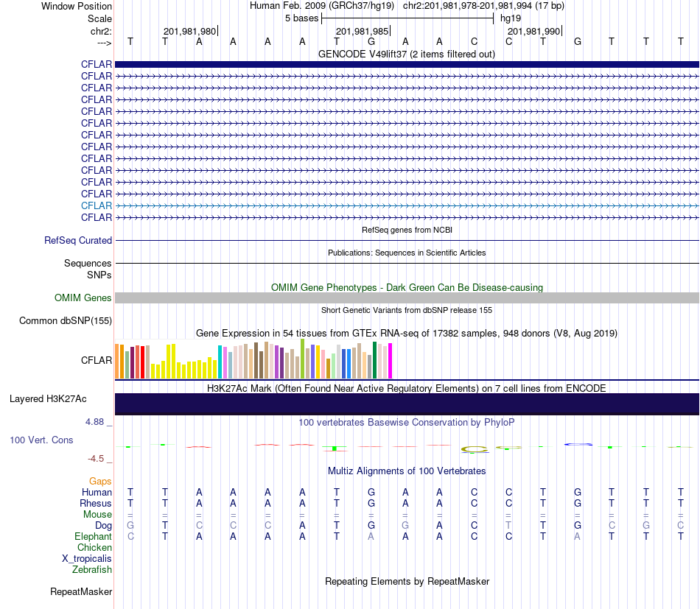The height and width of the screenshot is (609, 700).
Task: Open the Multiz Alignments of 100 Vertebrates title
Action: pyautogui.click(x=407, y=471)
